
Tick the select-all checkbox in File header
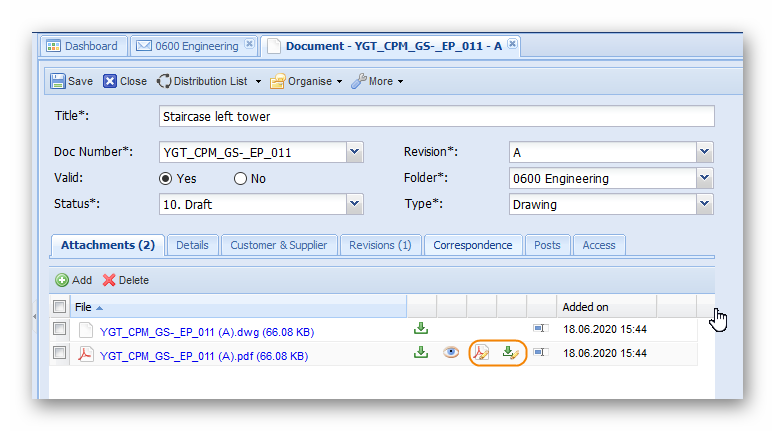point(60,307)
